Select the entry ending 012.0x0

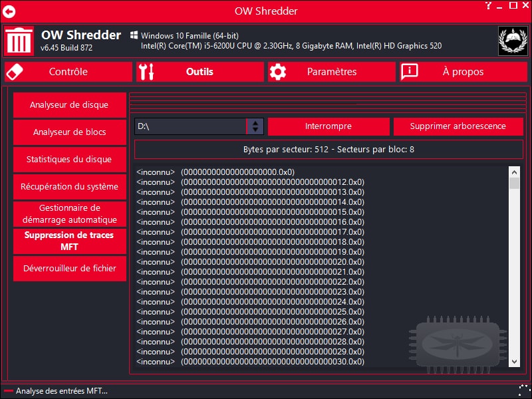pos(251,182)
